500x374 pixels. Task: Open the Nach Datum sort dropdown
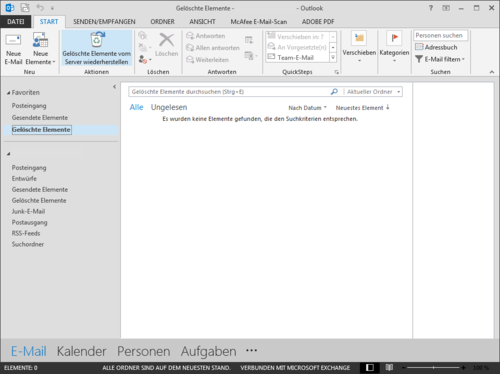(308, 108)
